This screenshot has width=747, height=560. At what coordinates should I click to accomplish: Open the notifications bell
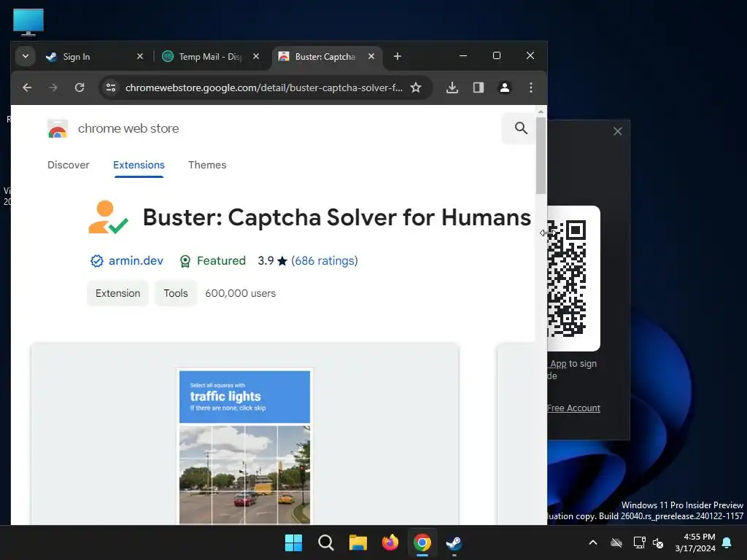727,542
